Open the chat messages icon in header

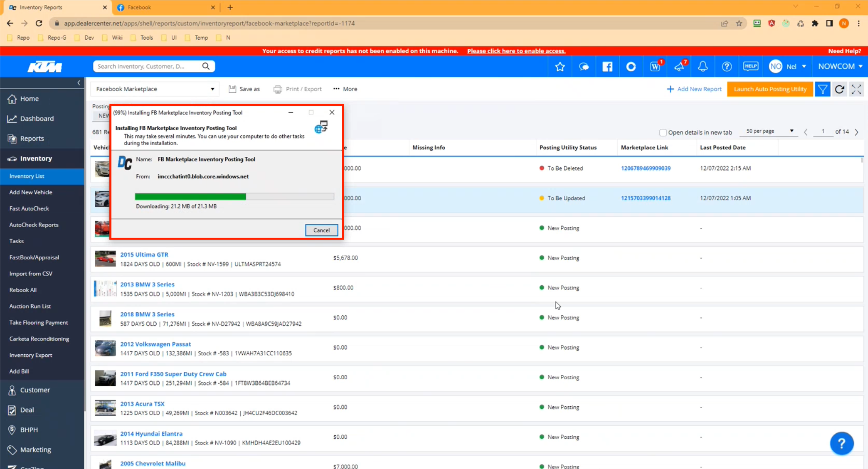coord(584,67)
